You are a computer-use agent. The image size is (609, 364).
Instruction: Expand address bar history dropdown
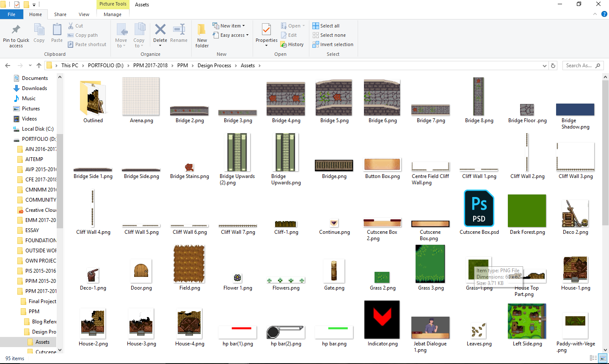pos(544,66)
